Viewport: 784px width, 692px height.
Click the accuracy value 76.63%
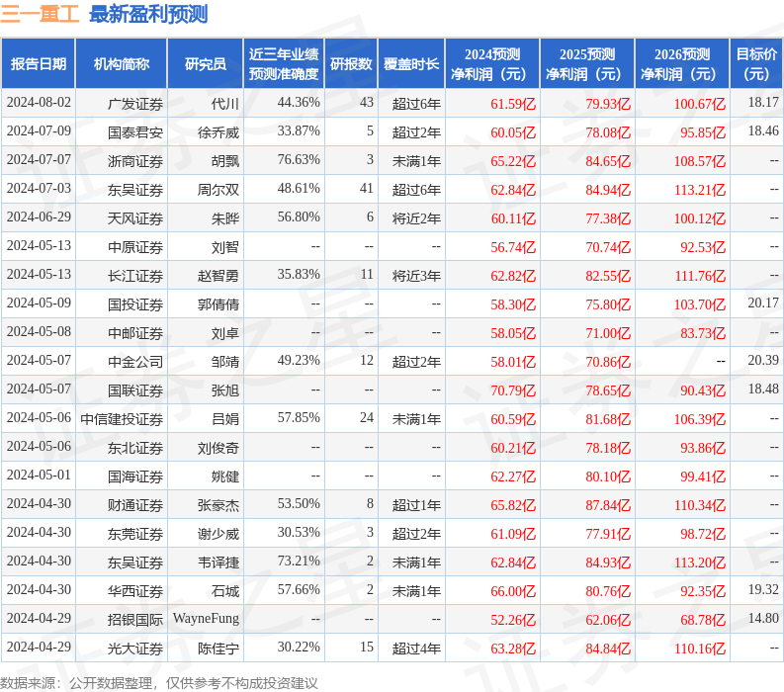[x=299, y=159]
